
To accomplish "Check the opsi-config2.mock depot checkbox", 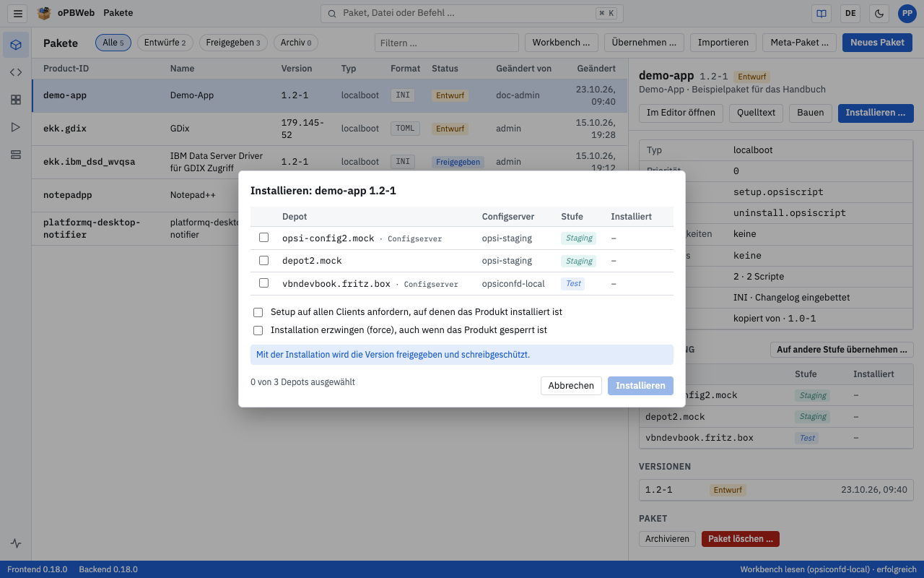I will click(x=263, y=238).
